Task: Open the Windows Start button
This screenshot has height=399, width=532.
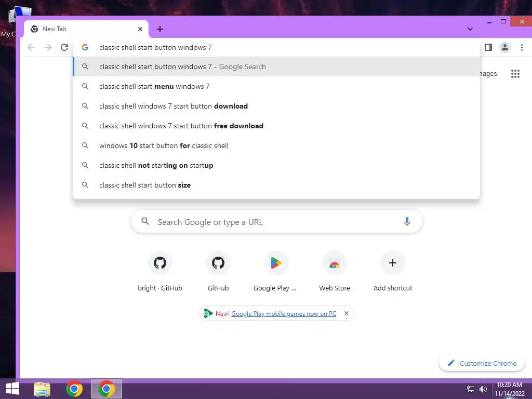Action: 12,389
